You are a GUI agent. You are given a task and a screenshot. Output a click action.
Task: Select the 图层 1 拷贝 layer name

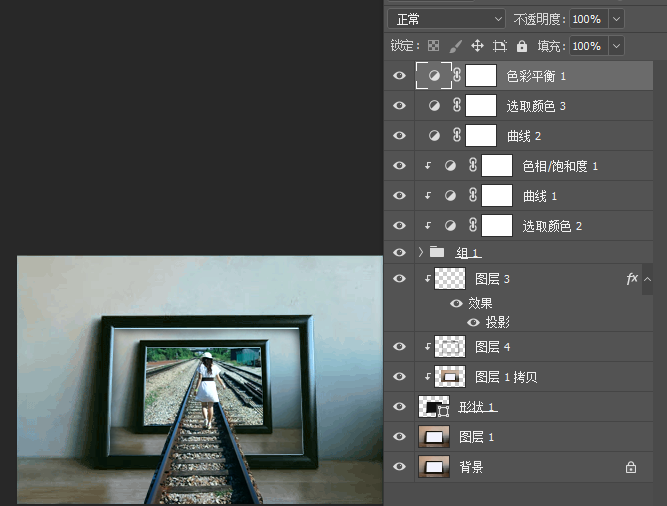pyautogui.click(x=506, y=377)
